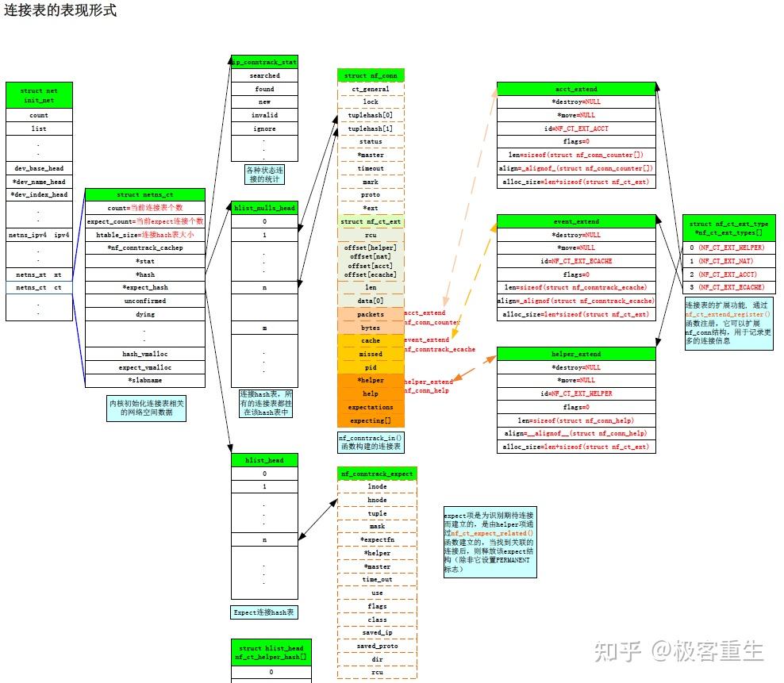Expand the struct nf_ct_ext section
Viewport: 784px width, 683px height.
370,221
